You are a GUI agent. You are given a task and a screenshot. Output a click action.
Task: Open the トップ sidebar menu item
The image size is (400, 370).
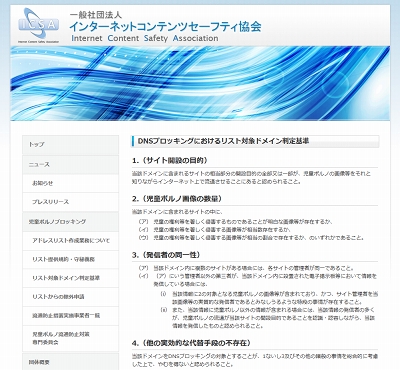point(70,145)
